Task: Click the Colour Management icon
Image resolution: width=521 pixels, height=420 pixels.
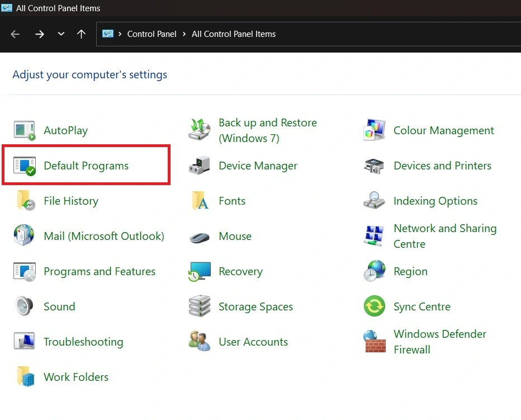Action: (375, 130)
